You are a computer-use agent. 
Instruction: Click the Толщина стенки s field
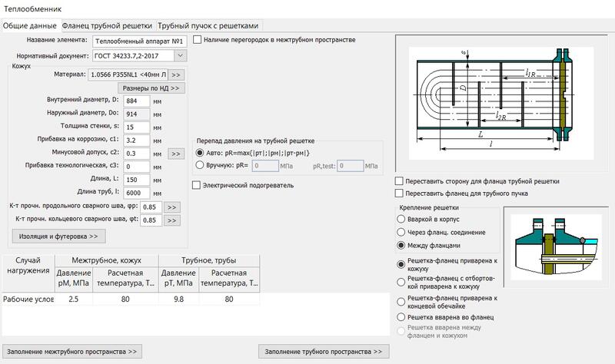tap(137, 127)
